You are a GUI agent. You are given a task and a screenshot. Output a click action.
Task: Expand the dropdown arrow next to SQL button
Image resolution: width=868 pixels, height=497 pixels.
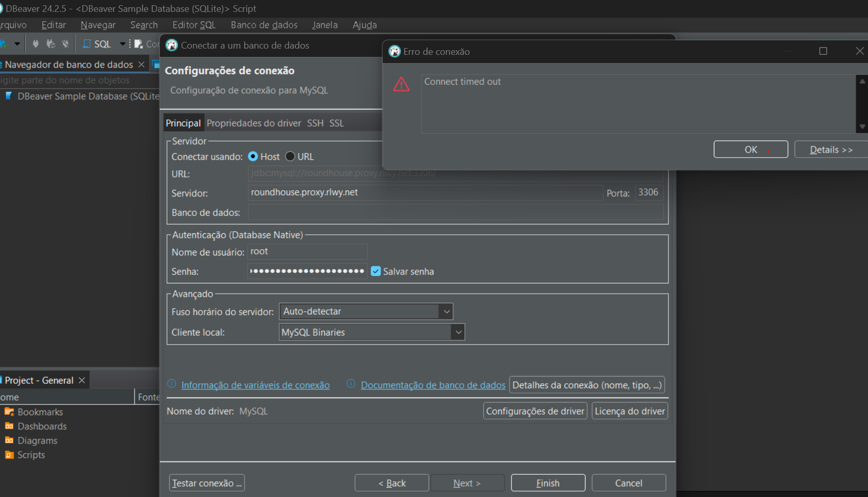[123, 44]
